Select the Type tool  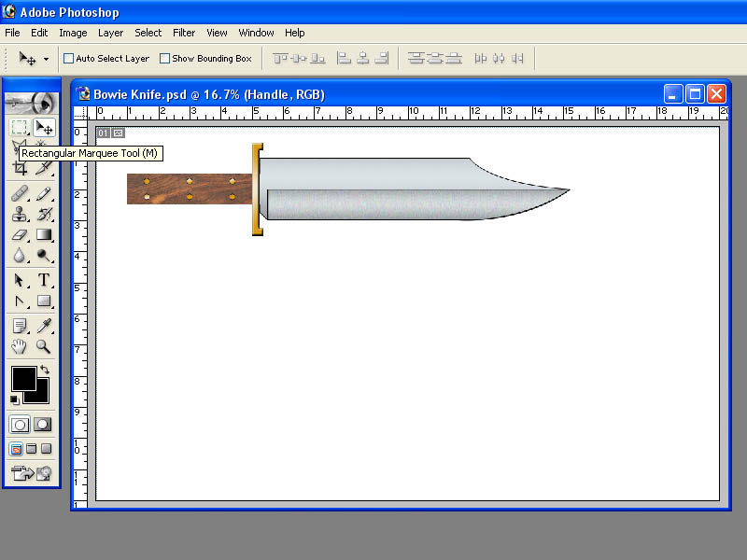[x=44, y=279]
